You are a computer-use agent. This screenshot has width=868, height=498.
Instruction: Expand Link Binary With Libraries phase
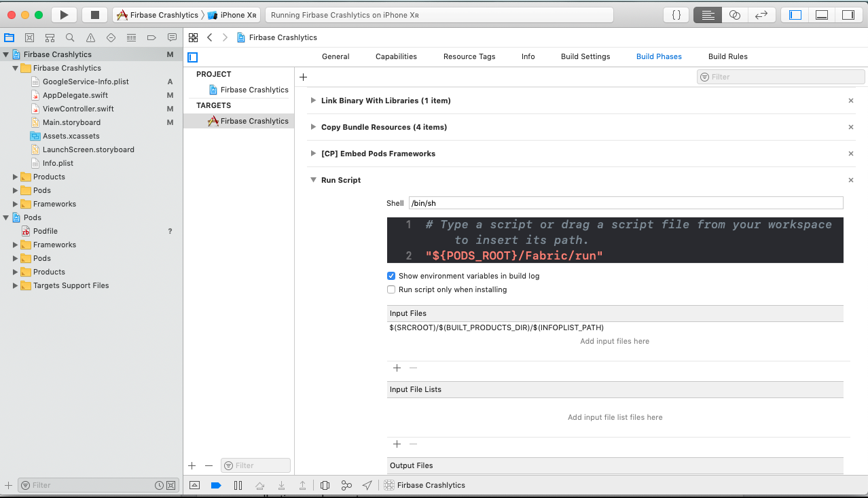point(313,101)
